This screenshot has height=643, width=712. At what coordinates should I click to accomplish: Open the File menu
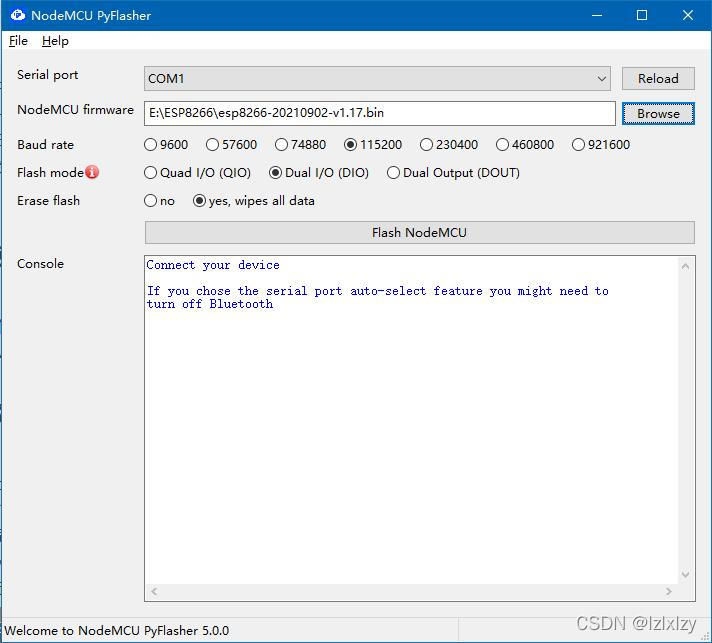point(18,41)
